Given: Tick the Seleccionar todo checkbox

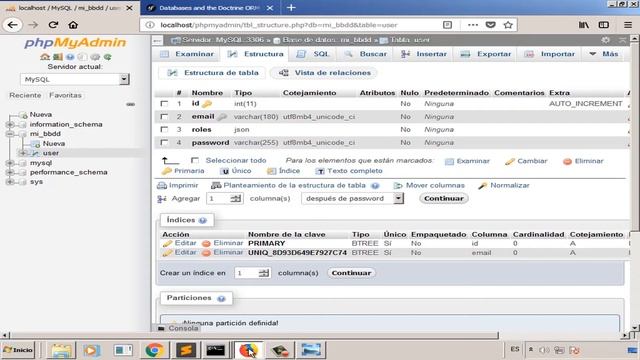Looking at the screenshot, I should point(195,160).
